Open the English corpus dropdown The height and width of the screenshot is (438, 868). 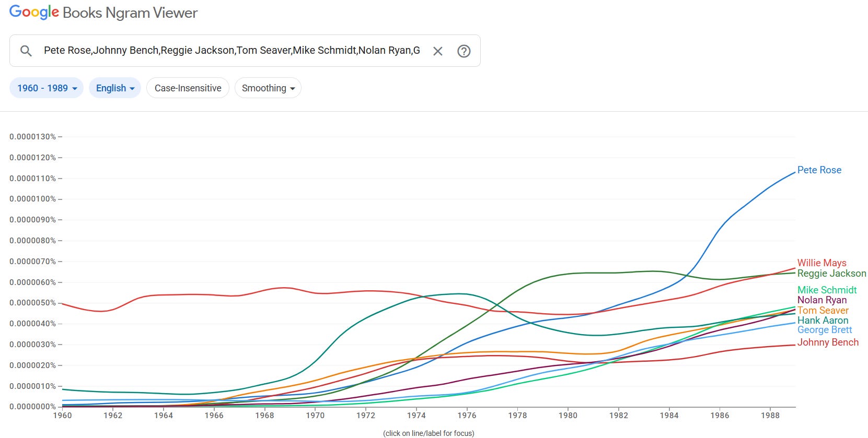pyautogui.click(x=115, y=88)
